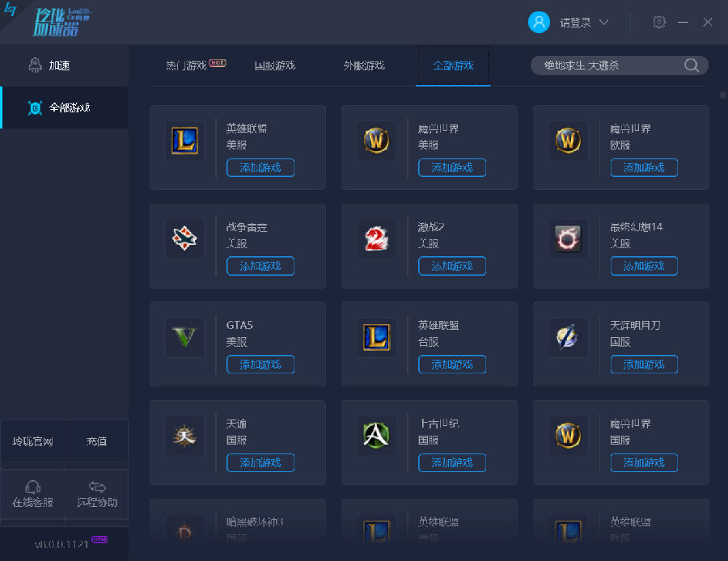The height and width of the screenshot is (561, 728).
Task: Click the NEW badge beside the version number
Action: point(99,539)
